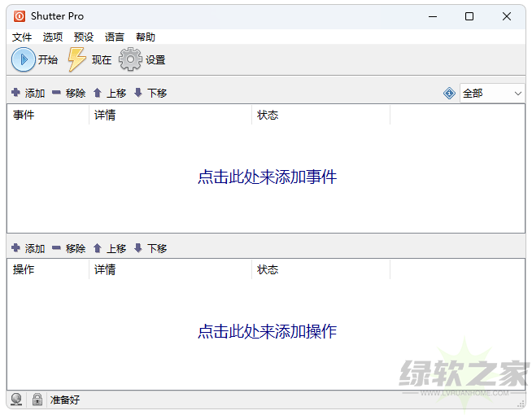
Task: Click the blue diamond icon beside 全部 dropdown
Action: pos(449,94)
